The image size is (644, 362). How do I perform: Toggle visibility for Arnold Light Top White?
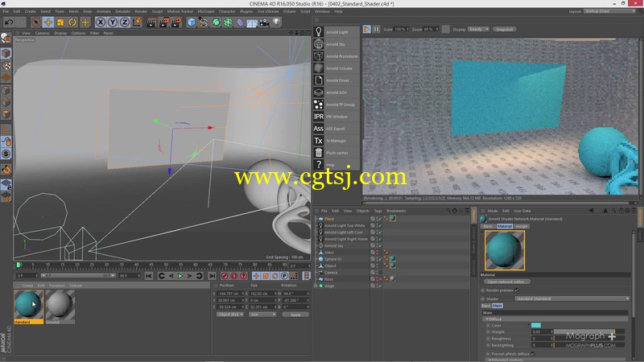tap(380, 225)
